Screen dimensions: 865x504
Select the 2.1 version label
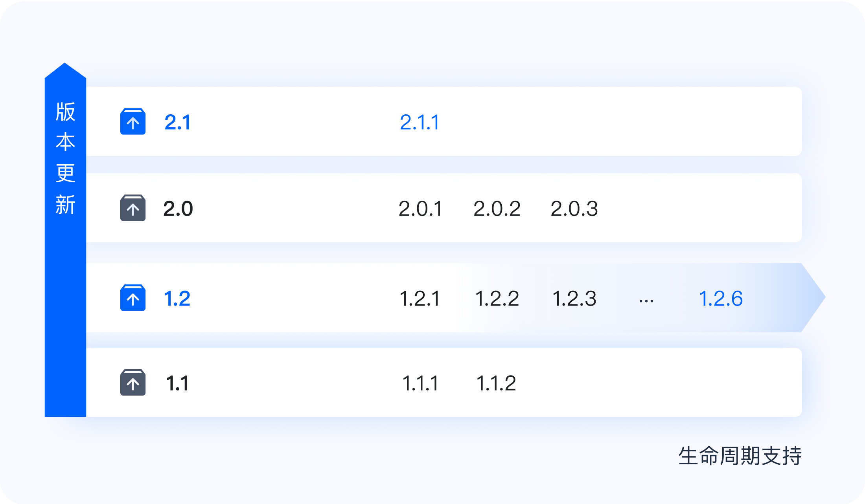[178, 122]
